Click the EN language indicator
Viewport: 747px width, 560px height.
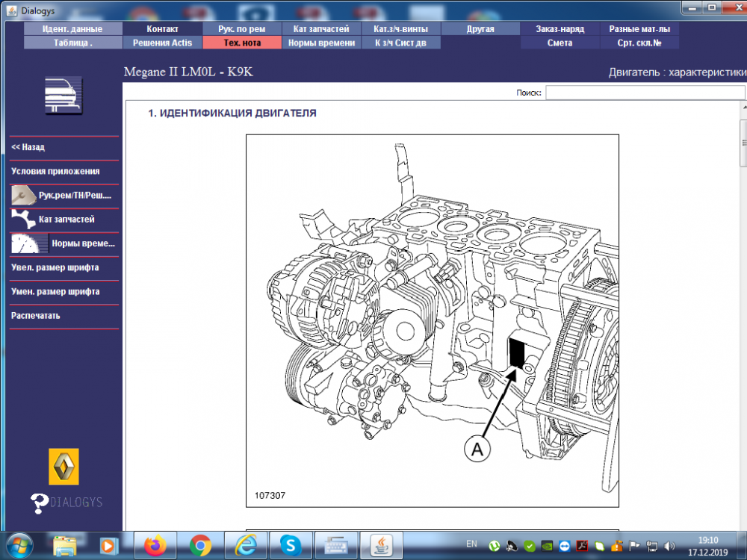471,544
